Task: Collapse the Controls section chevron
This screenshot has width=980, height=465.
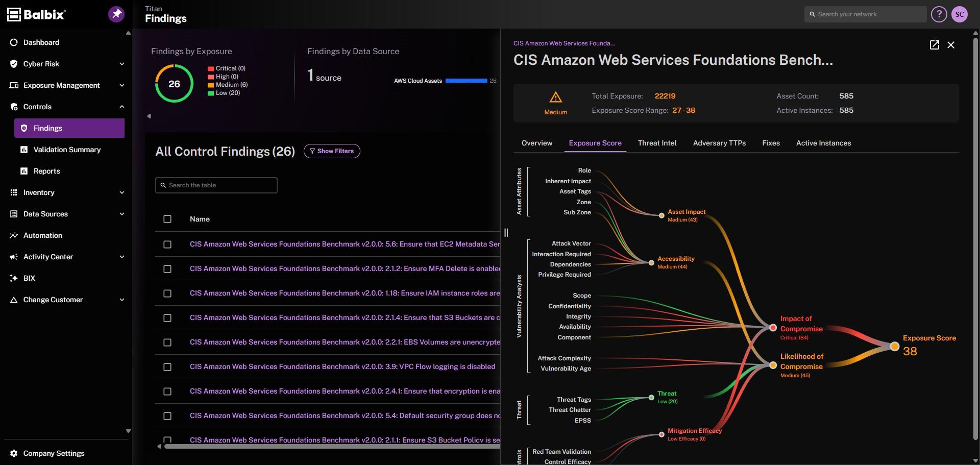Action: tap(121, 107)
